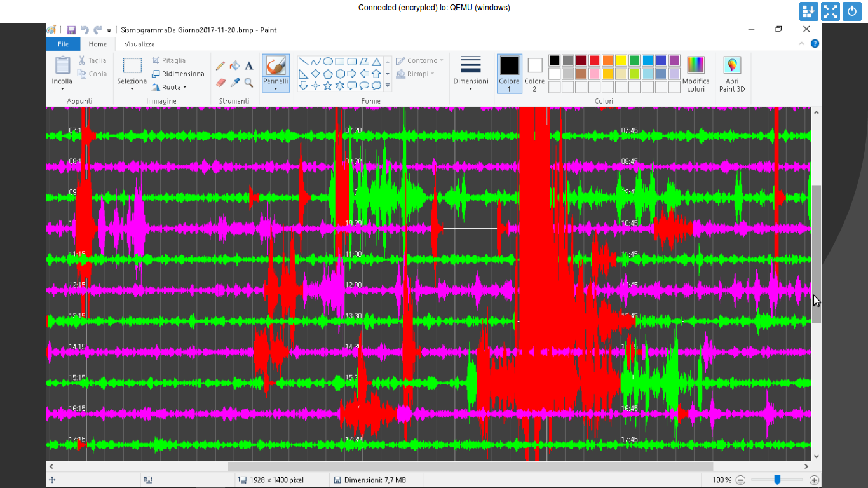The image size is (868, 488).
Task: Open the remote viewer send keys menu
Action: click(x=809, y=11)
